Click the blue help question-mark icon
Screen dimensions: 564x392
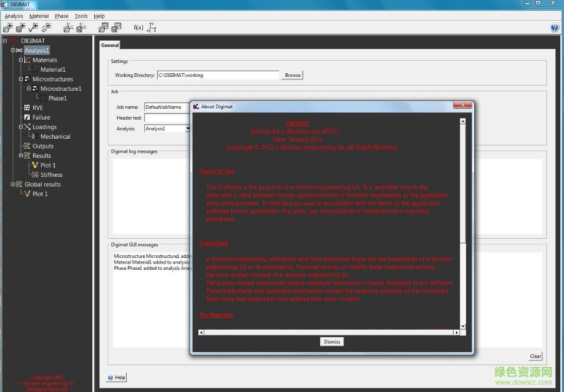click(555, 27)
